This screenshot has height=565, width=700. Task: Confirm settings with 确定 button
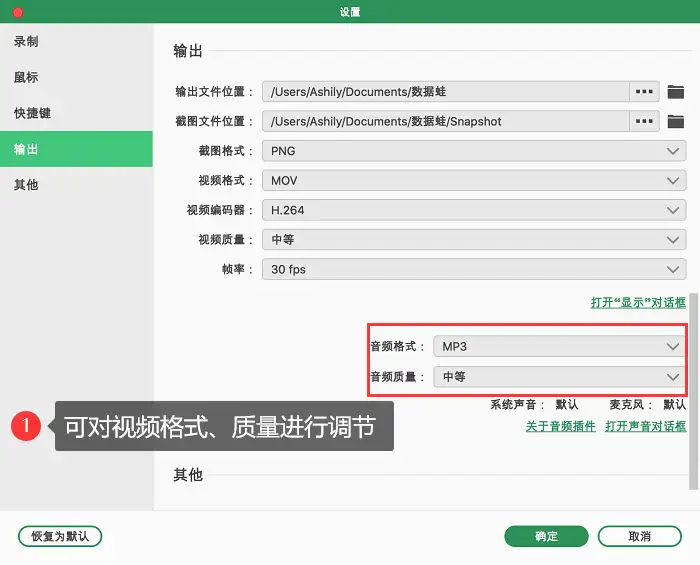coord(546,536)
